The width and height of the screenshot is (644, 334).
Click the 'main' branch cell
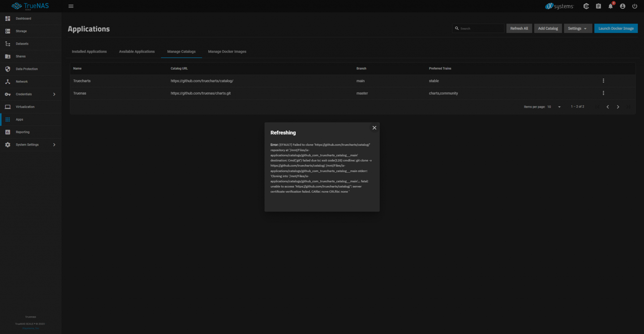(x=360, y=81)
